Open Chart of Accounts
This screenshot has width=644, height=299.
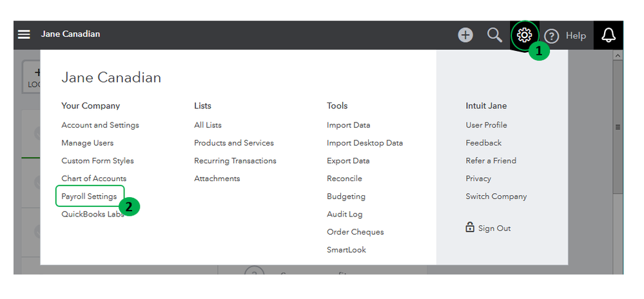[93, 178]
